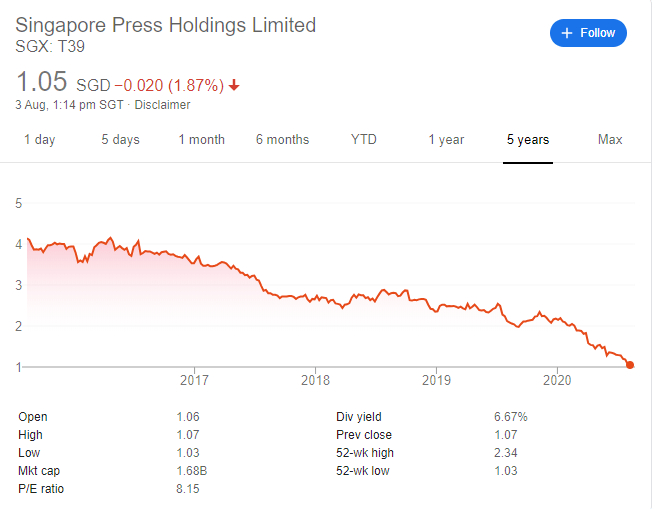
Task: Switch to the 5 days range
Action: click(x=120, y=140)
